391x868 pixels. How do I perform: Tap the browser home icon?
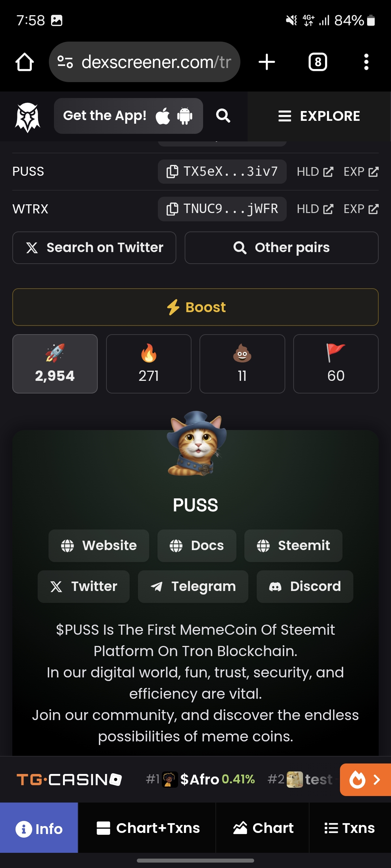[25, 62]
